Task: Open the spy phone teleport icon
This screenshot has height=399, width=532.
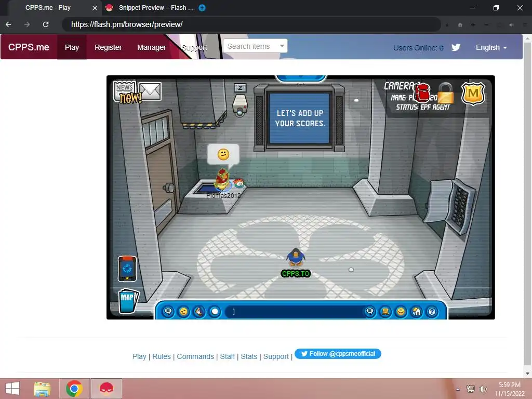Action: pyautogui.click(x=127, y=269)
